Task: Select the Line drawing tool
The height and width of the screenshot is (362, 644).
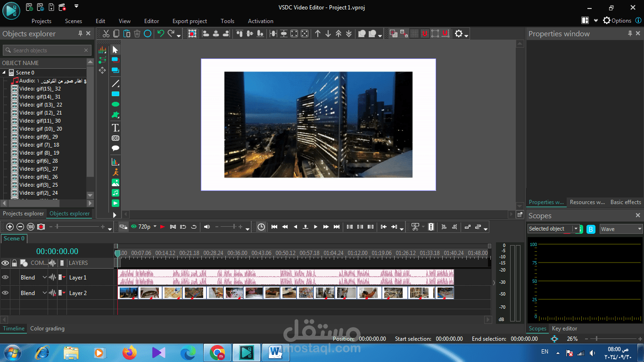Action: pos(116,84)
